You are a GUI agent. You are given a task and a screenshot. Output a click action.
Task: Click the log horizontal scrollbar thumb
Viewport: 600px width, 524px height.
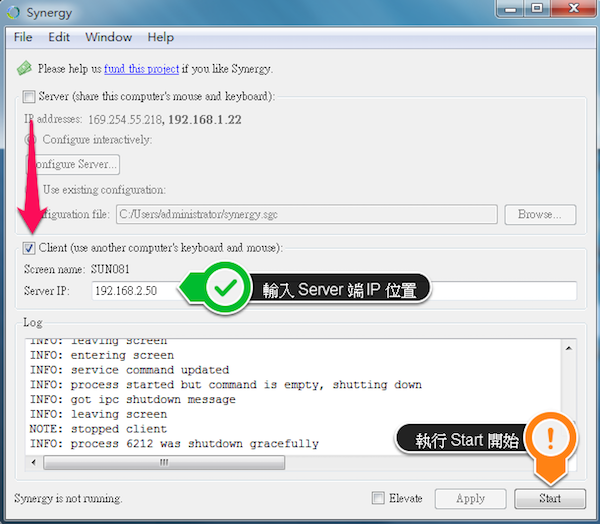point(164,462)
